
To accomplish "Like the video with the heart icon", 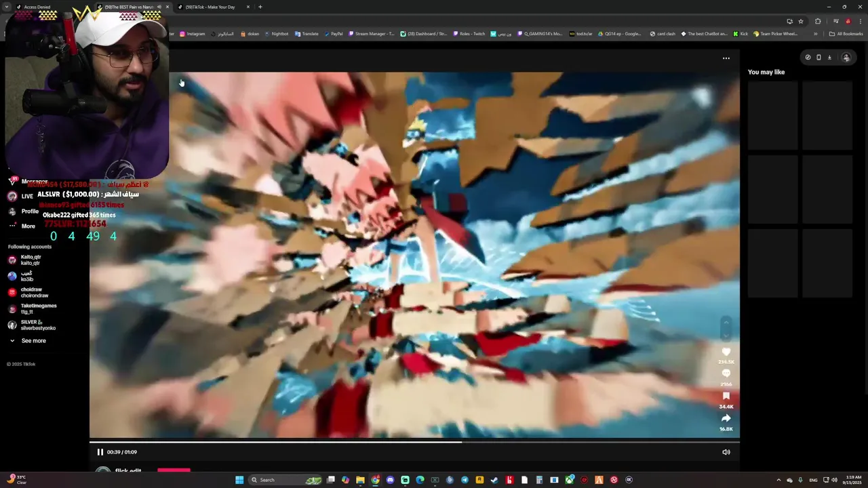I will (x=726, y=352).
